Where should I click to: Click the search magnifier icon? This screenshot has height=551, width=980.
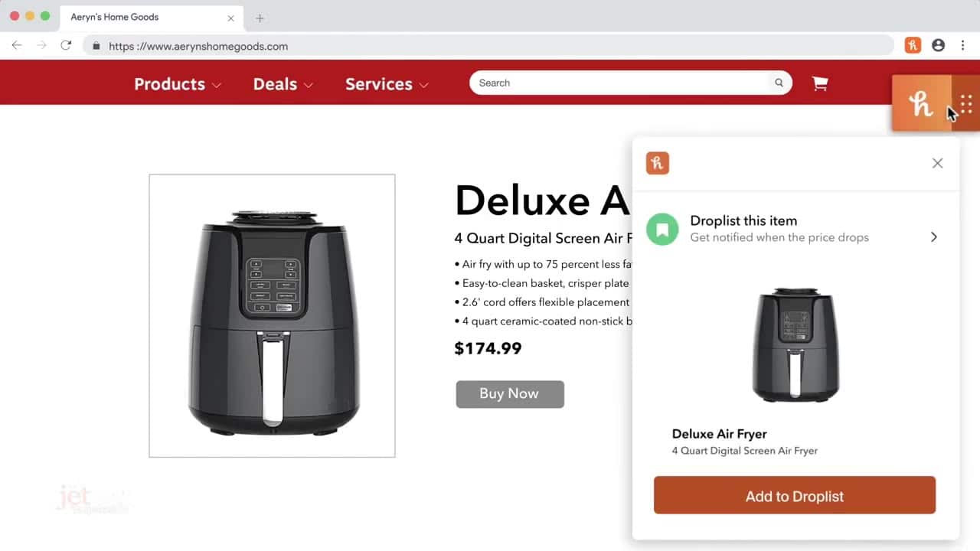pos(779,83)
